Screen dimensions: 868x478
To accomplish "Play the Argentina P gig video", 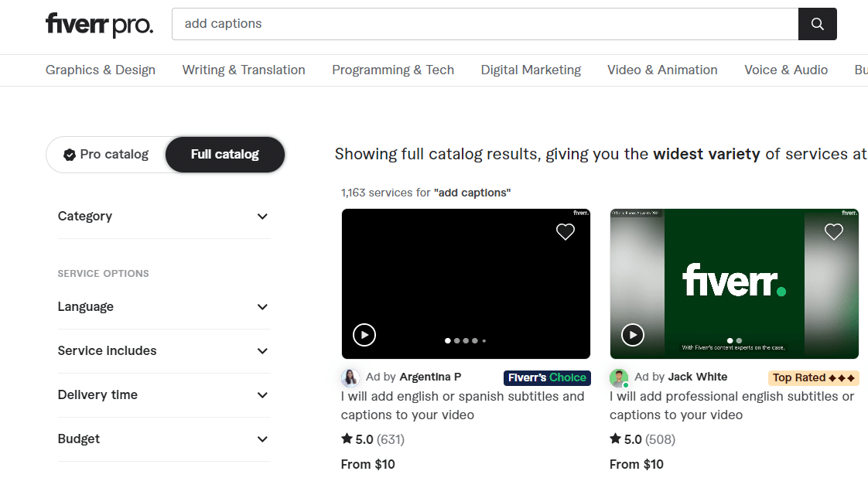I will pos(364,335).
